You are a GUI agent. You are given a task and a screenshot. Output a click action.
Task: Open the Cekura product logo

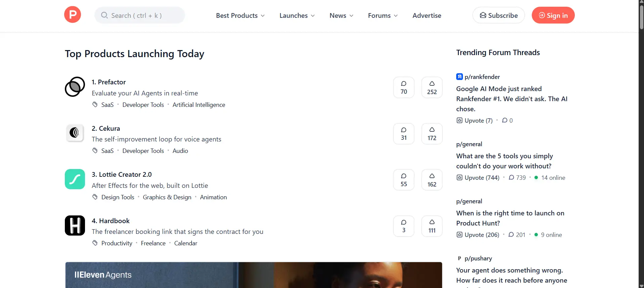click(75, 133)
